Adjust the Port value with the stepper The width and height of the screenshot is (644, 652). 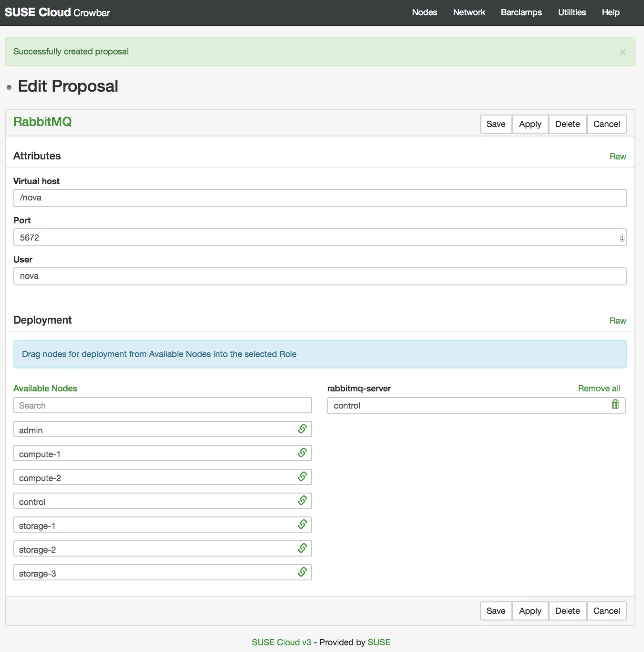coord(622,238)
